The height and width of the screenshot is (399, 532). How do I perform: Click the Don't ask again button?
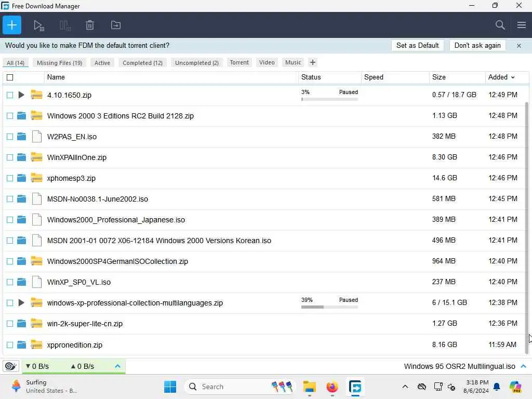pyautogui.click(x=477, y=46)
